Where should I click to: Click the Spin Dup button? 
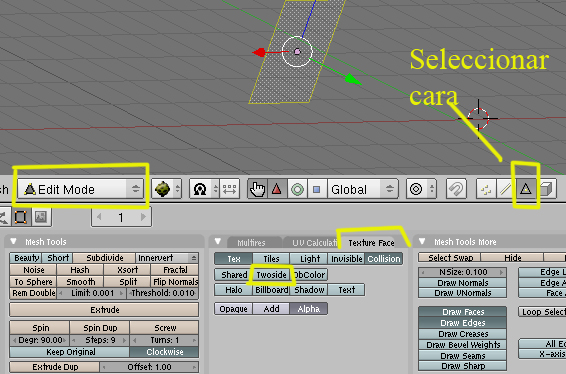coord(100,328)
